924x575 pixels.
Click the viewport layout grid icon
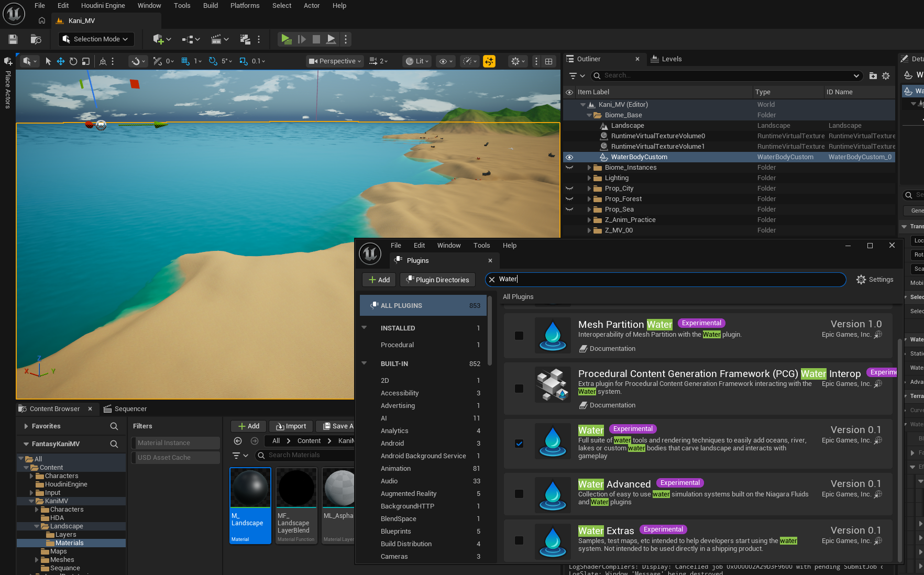click(x=548, y=61)
